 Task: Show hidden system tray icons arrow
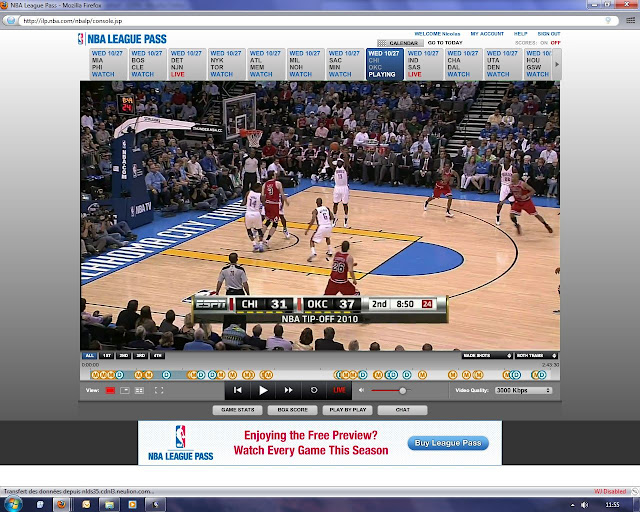pyautogui.click(x=572, y=505)
